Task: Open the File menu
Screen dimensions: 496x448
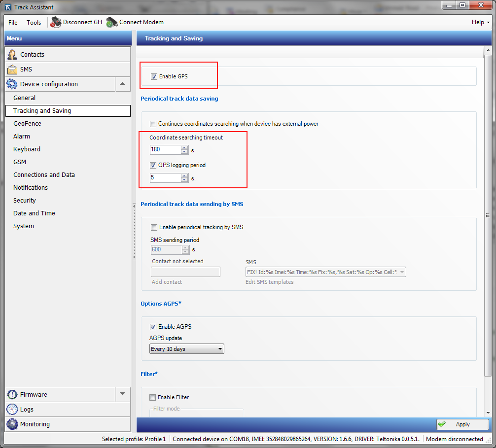Action: [13, 23]
